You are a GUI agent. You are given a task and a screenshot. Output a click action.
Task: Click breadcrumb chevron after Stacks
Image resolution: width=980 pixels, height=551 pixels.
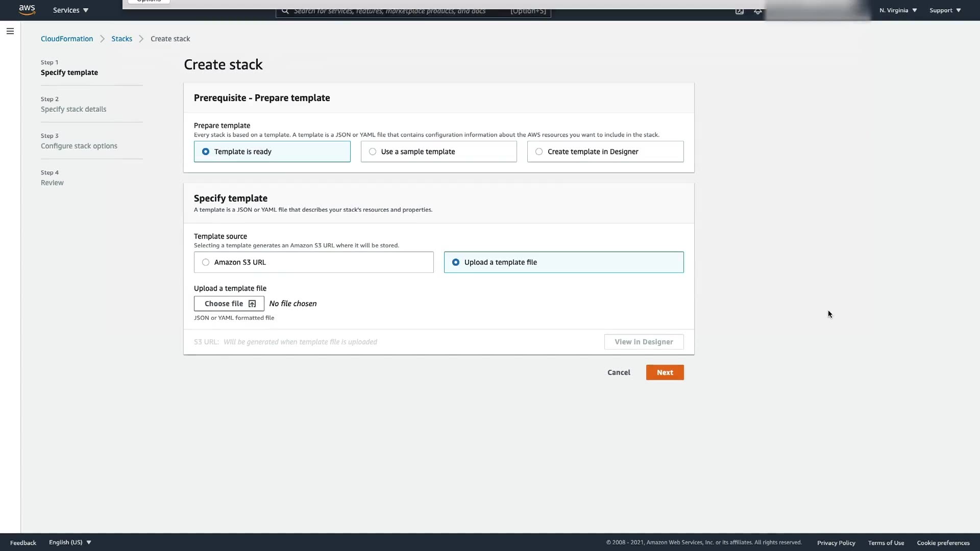[x=141, y=39]
